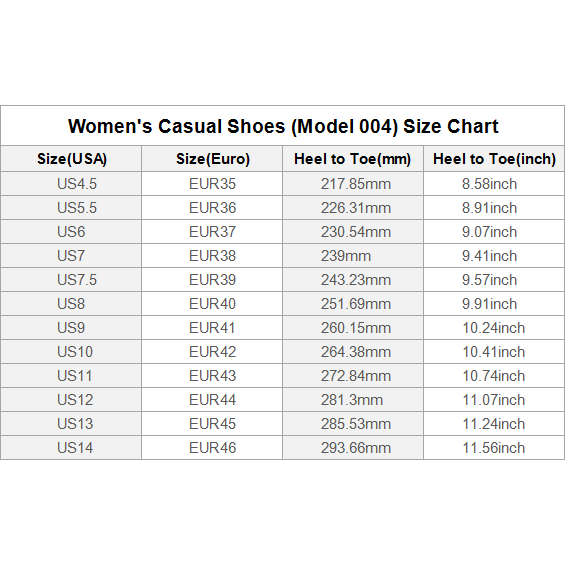
Task: Click the Heel to Toe(inch) header
Action: [494, 159]
